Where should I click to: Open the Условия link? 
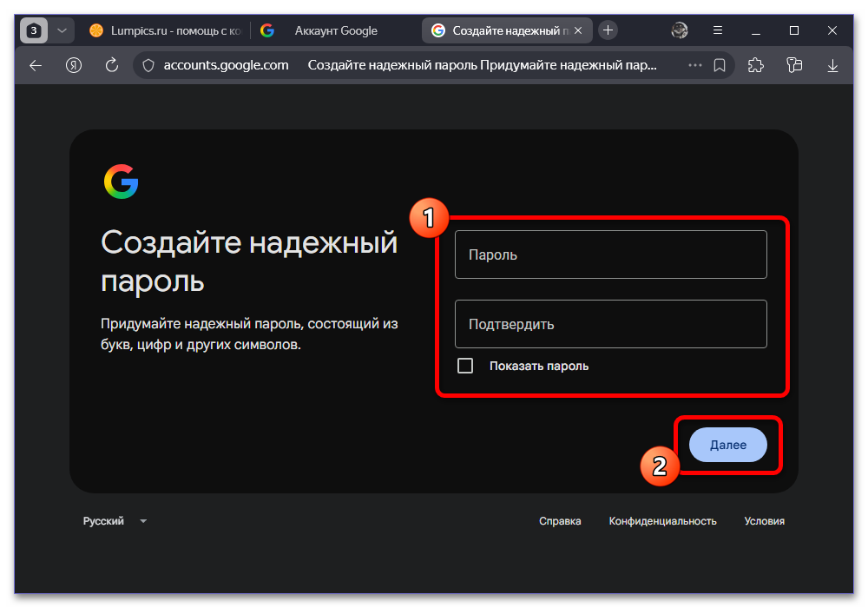(x=764, y=521)
